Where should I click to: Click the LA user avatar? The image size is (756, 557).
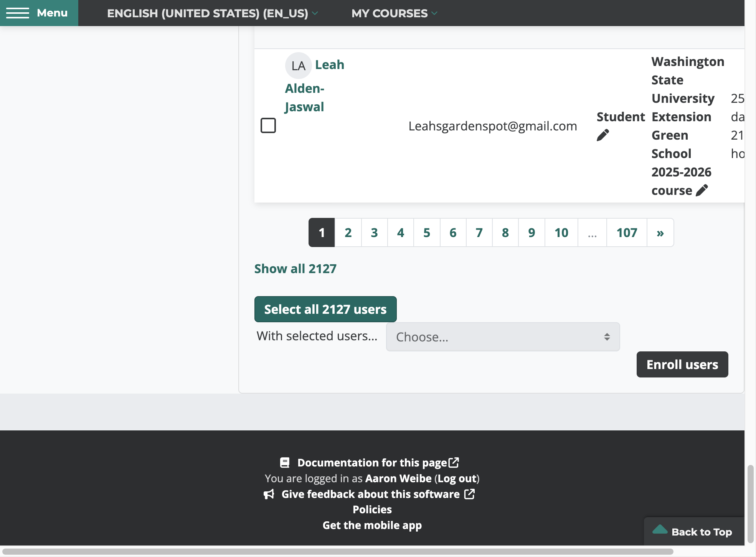tap(298, 66)
